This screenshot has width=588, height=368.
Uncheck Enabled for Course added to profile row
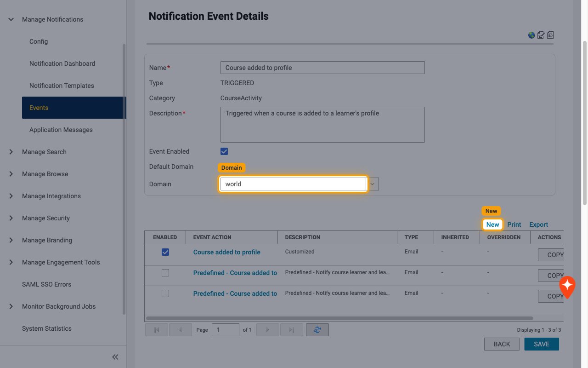165,252
